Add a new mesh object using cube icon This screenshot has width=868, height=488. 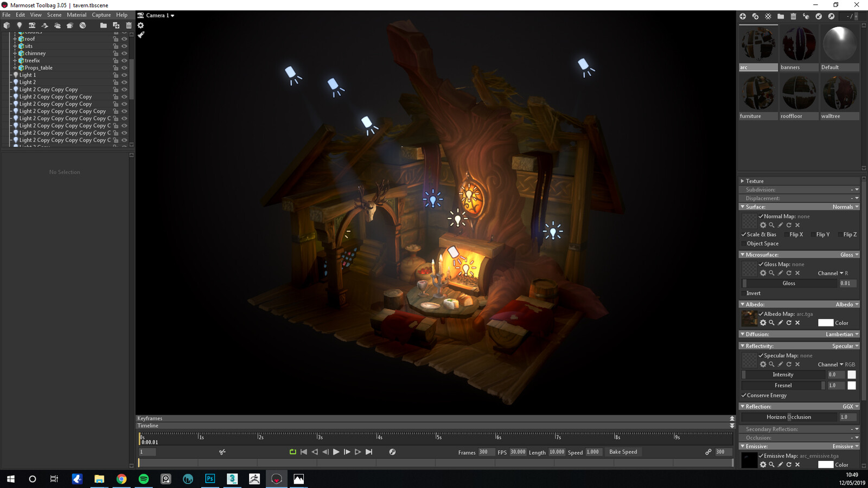(7, 25)
